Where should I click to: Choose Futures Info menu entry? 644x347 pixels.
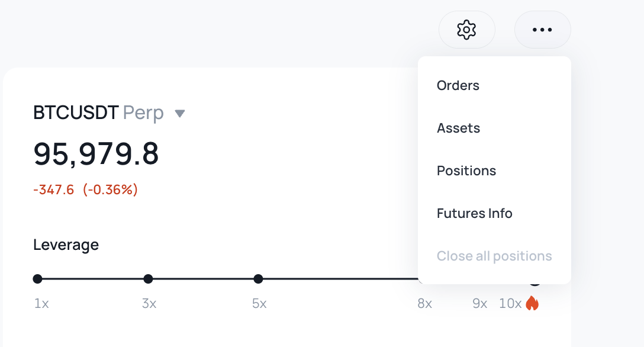474,213
